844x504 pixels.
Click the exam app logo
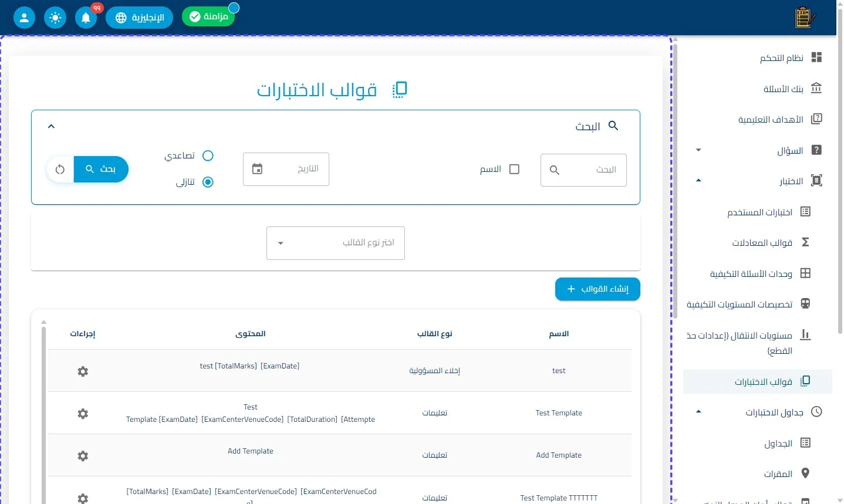pyautogui.click(x=805, y=18)
